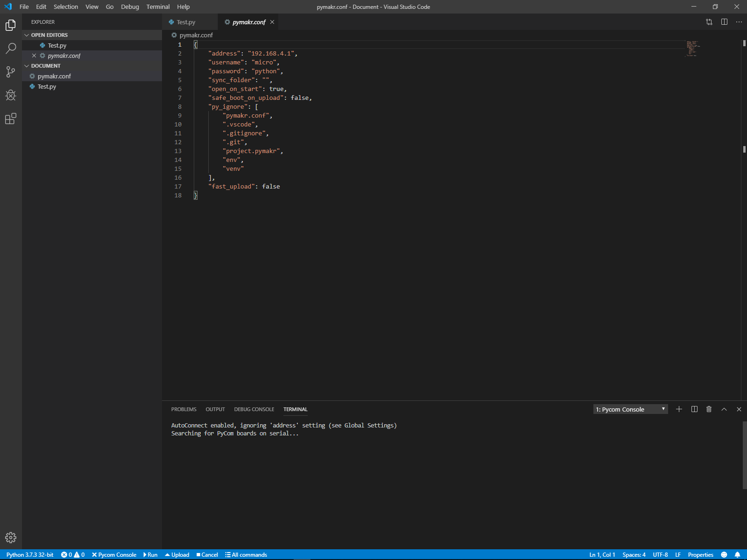Open the Source Control view
Screen dimensions: 747x560
click(11, 72)
